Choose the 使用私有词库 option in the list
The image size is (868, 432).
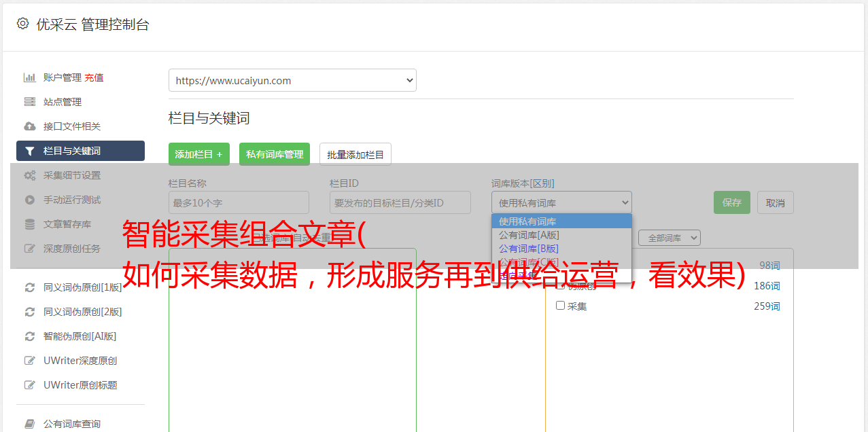(x=561, y=221)
